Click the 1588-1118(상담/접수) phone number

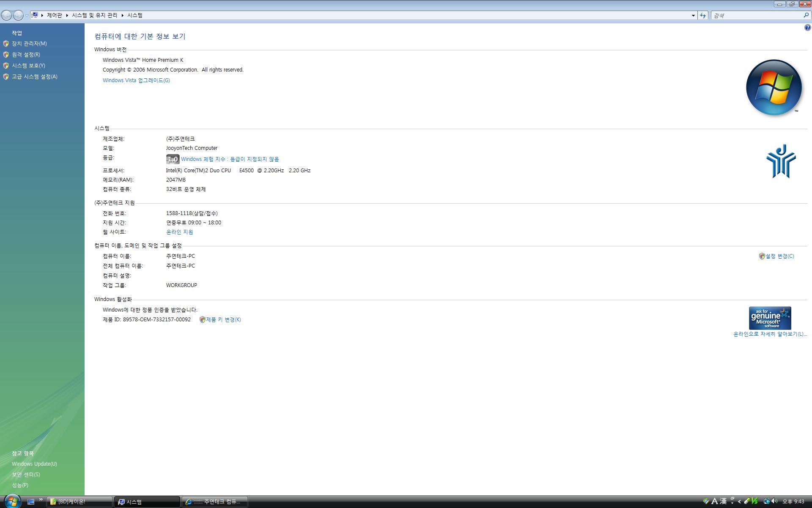[x=192, y=213]
